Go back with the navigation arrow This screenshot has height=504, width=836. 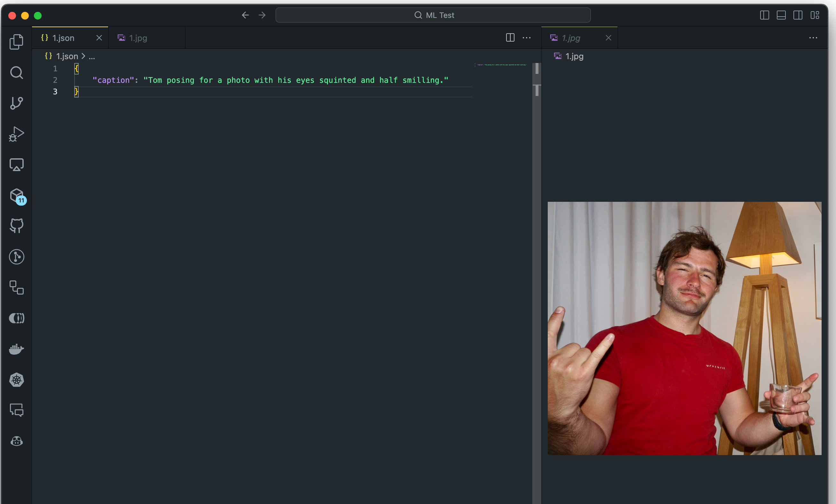[x=245, y=15]
